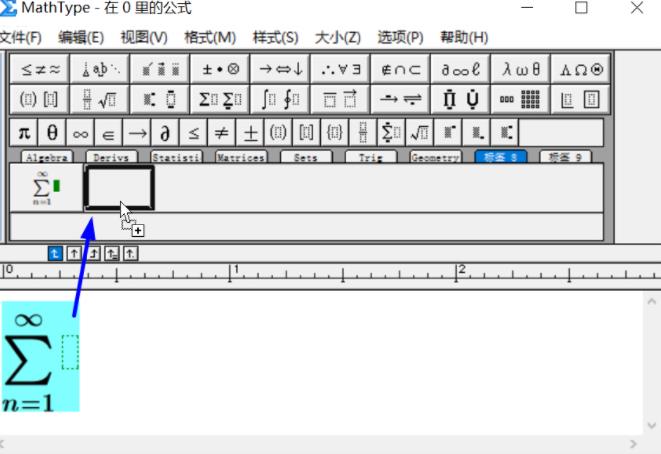
Task: Insert the pi symbol
Action: (24, 133)
